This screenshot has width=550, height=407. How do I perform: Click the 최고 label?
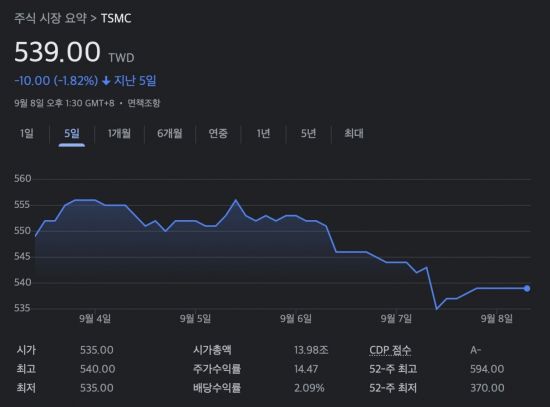[26, 369]
